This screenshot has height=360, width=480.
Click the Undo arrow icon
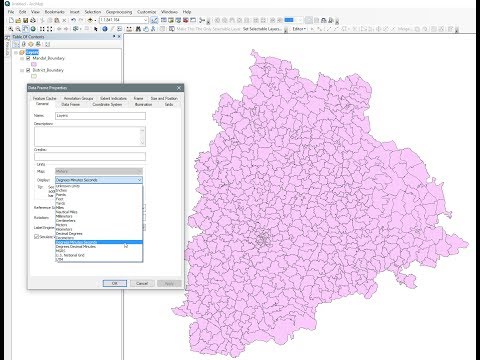[73, 20]
